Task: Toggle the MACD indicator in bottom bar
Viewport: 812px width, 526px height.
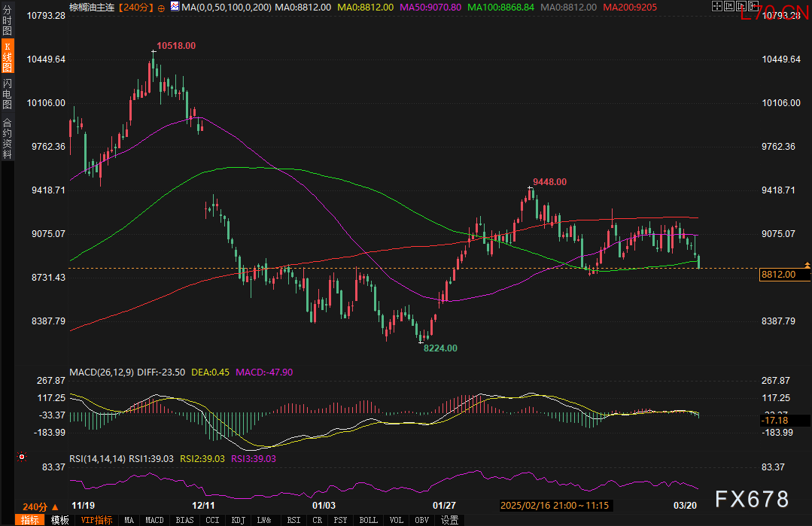Action: (154, 520)
